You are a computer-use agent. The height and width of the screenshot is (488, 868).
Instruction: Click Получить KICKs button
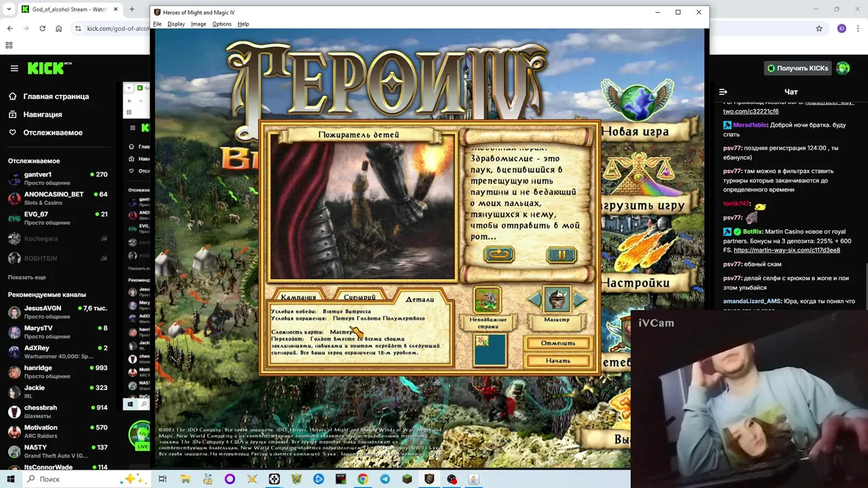click(797, 68)
